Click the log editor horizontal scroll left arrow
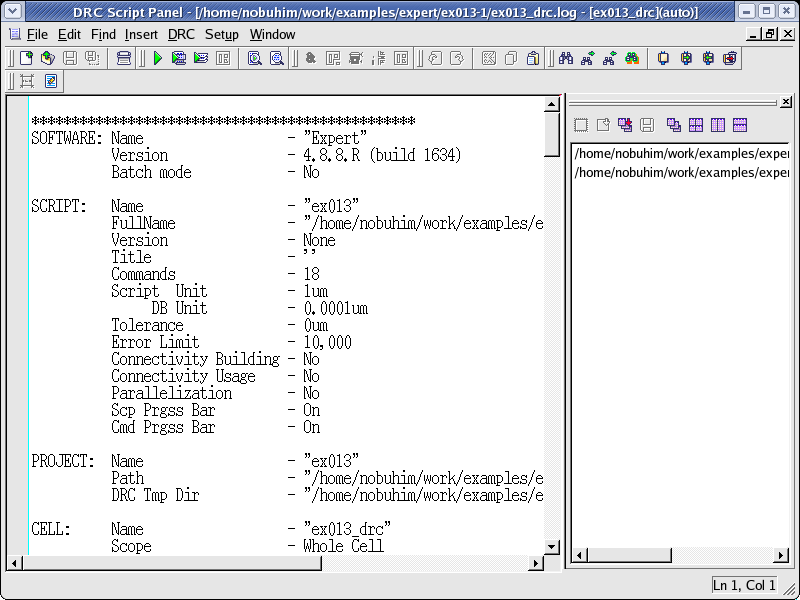 [x=14, y=563]
